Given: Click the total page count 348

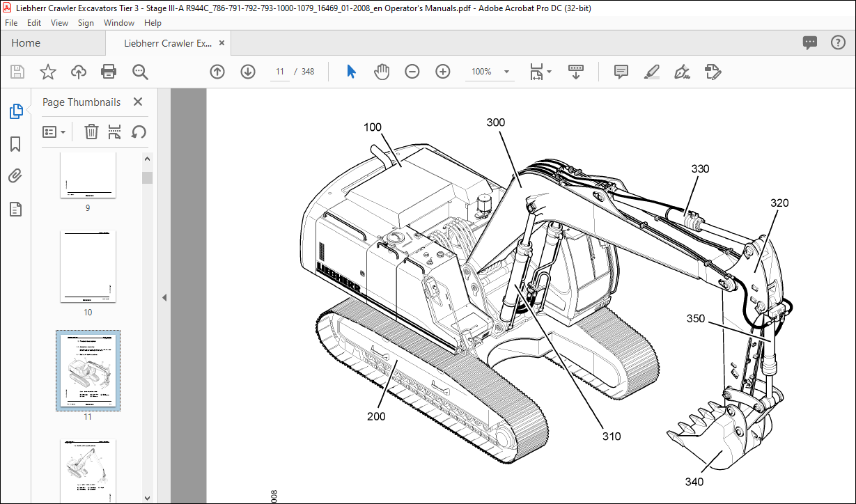Looking at the screenshot, I should click(x=307, y=72).
